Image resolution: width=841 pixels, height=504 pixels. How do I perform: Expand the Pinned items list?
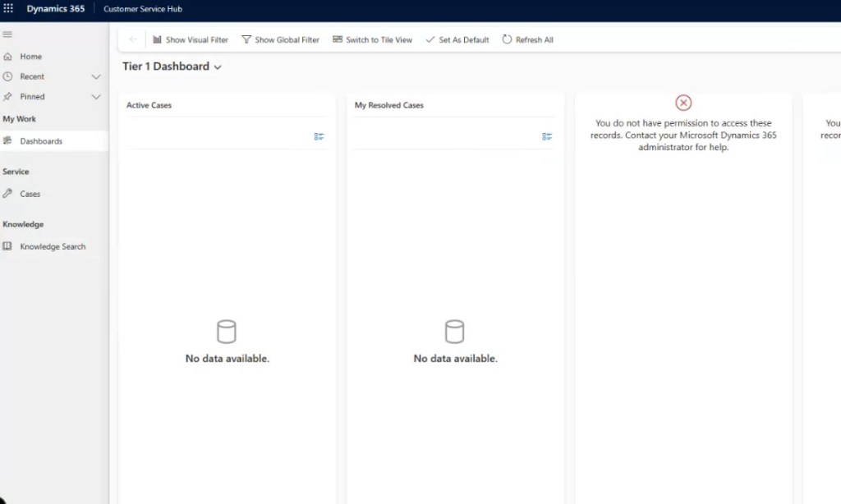coord(95,97)
